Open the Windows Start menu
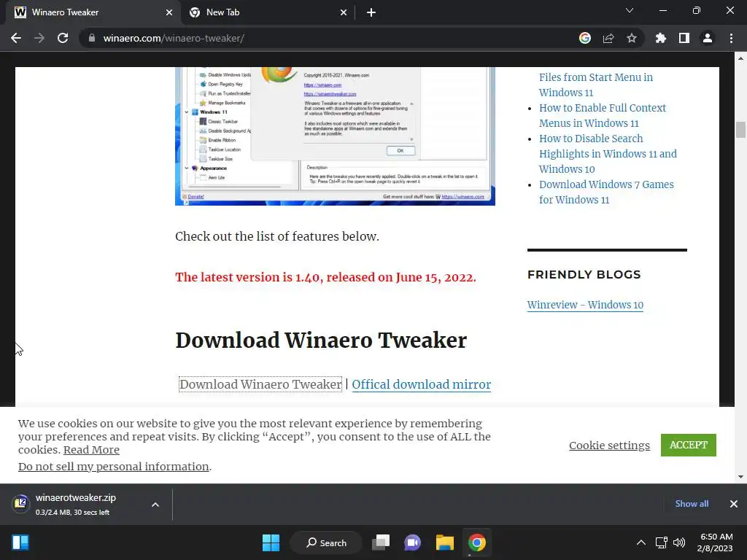The height and width of the screenshot is (560, 747). [271, 542]
